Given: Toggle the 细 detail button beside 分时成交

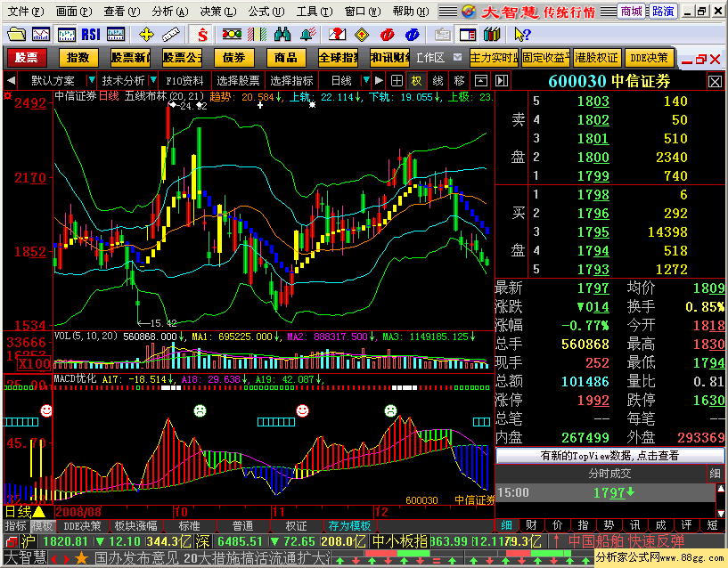Looking at the screenshot, I should [715, 474].
